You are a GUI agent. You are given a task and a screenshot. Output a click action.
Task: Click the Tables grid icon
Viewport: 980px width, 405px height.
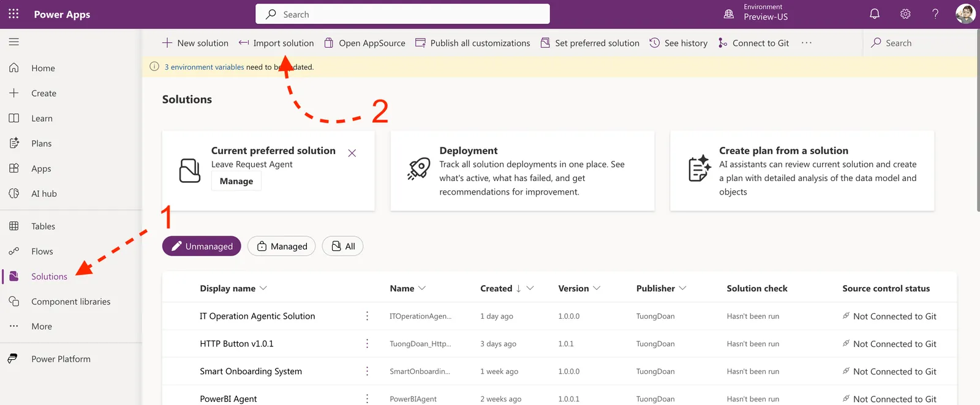[x=14, y=226]
